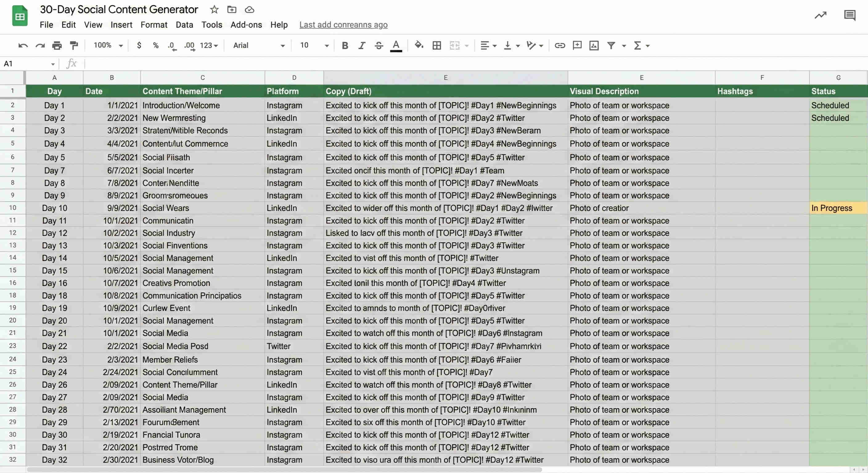Click the Undo arrow icon

pyautogui.click(x=23, y=46)
